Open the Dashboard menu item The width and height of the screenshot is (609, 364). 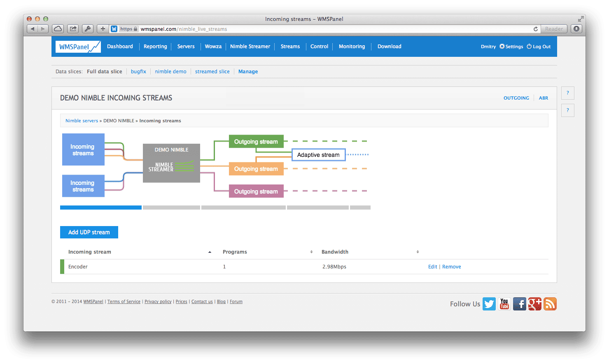[120, 47]
